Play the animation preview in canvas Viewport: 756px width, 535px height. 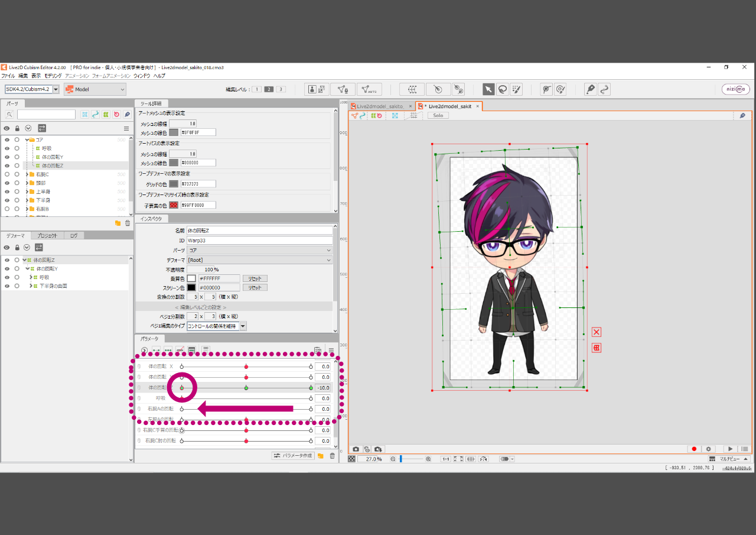[x=731, y=449]
